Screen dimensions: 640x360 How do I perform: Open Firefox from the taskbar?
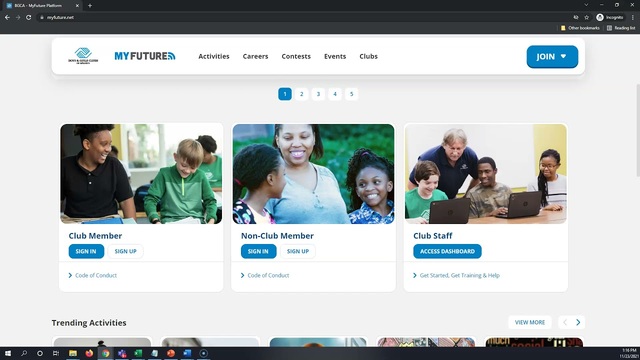point(89,353)
